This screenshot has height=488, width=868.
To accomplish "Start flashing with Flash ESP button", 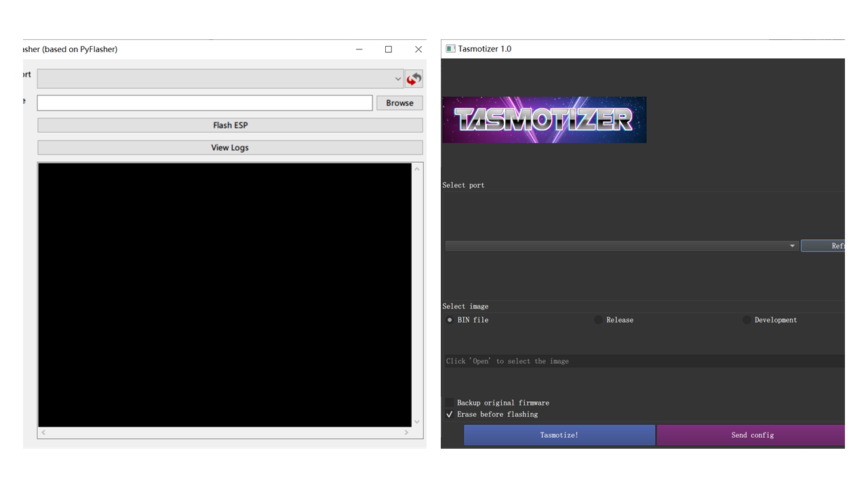I will (x=230, y=125).
